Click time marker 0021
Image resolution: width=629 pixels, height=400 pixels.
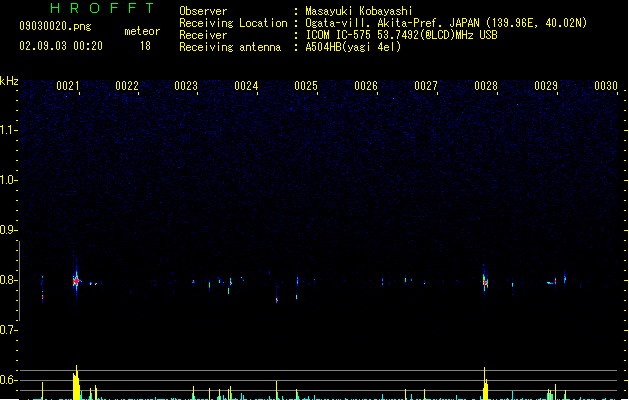68,86
